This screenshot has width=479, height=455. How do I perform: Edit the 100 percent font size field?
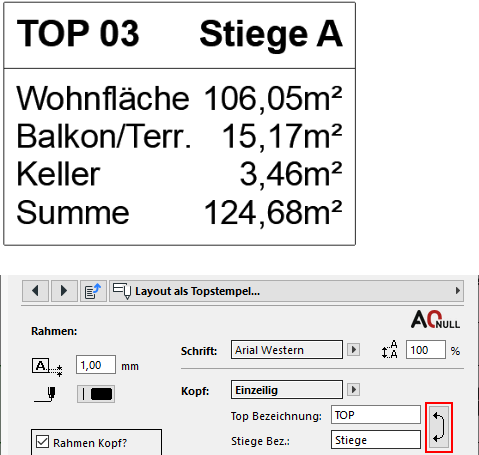426,350
